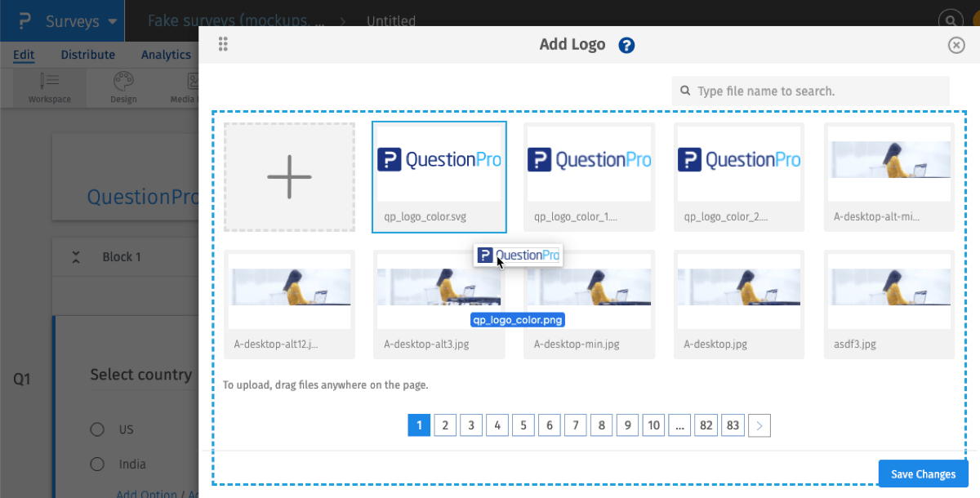Click the plus tile to upload a logo
The width and height of the screenshot is (980, 498).
coord(289,176)
